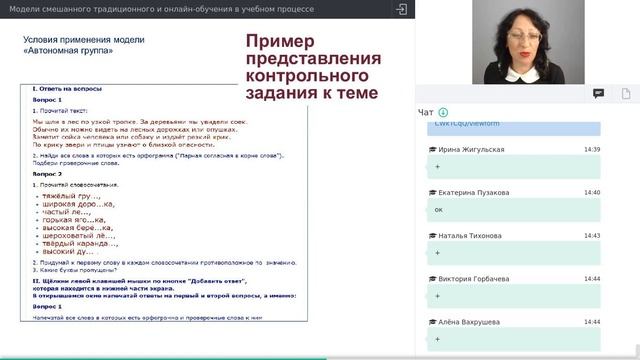Click the webinar title in header bar
640x360 pixels.
(x=162, y=9)
